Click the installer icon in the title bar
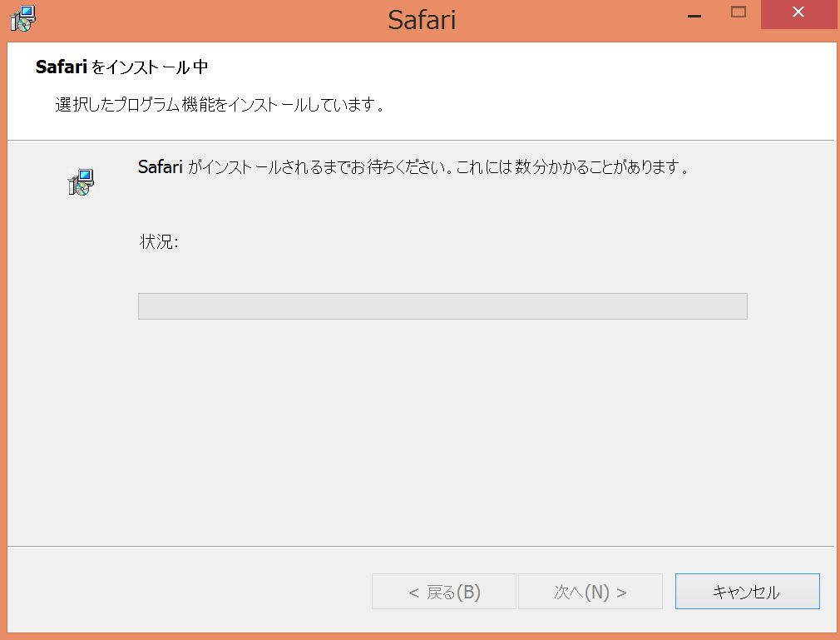Screen dimensions: 840x640 22,17
